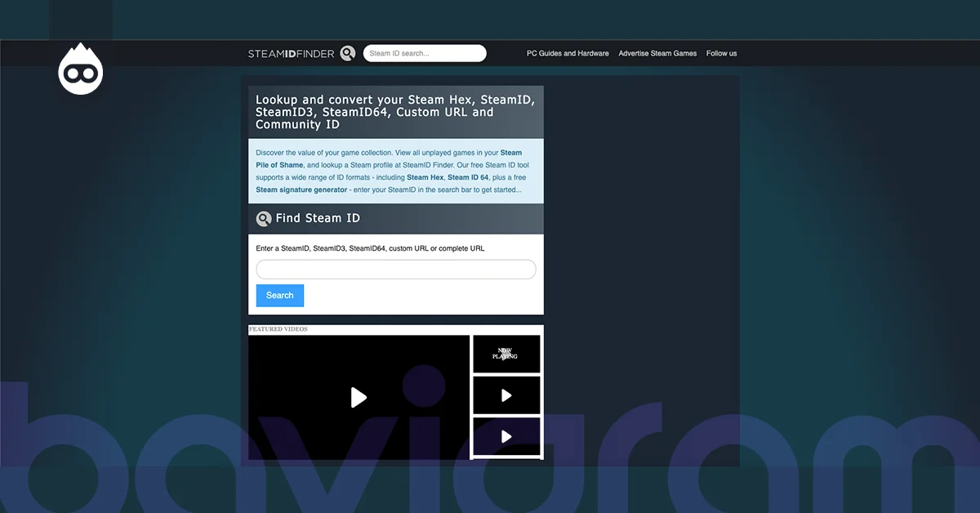Viewport: 980px width, 513px height.
Task: Click the Steam ID search box in the header
Action: click(425, 52)
